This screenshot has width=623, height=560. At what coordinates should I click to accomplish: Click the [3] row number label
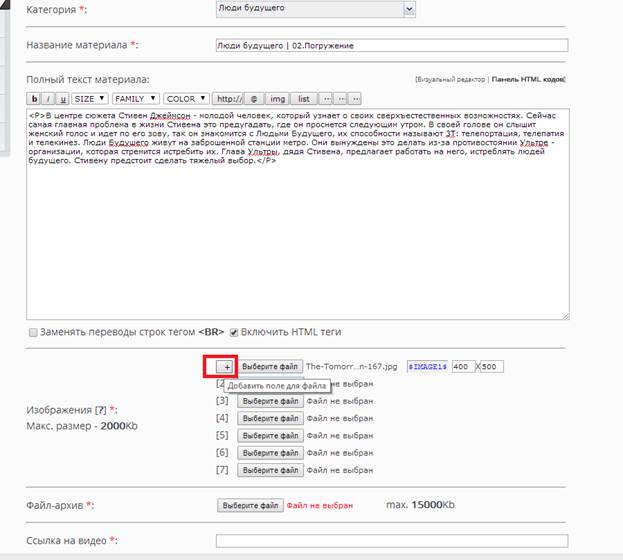point(222,401)
